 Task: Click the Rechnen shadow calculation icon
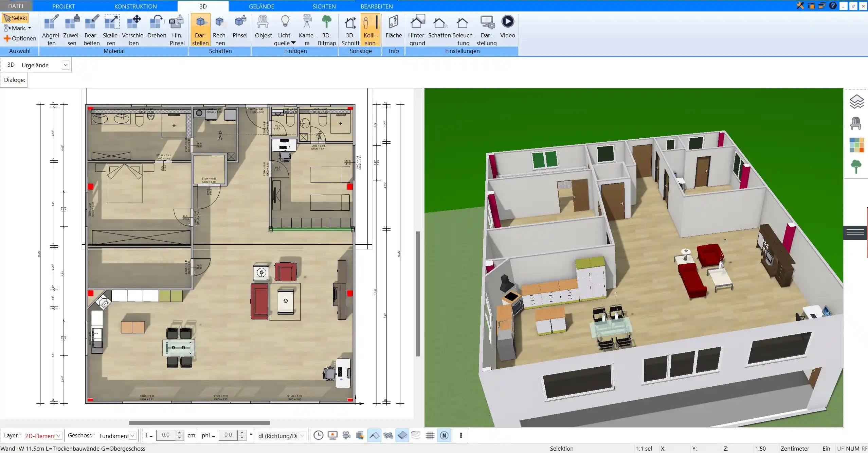point(220,30)
